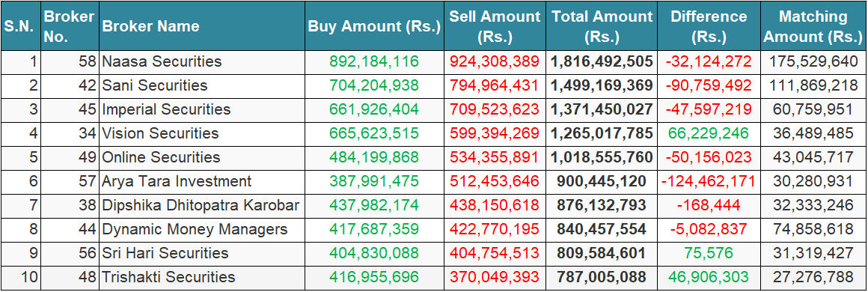Select the green difference value 66,229,246
868x292 pixels.
(x=709, y=133)
